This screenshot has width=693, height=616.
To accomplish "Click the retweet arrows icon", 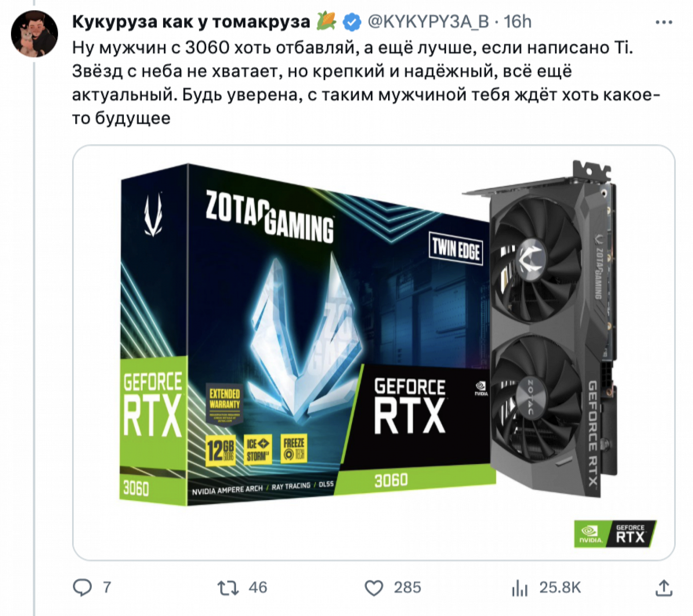I will tap(228, 588).
